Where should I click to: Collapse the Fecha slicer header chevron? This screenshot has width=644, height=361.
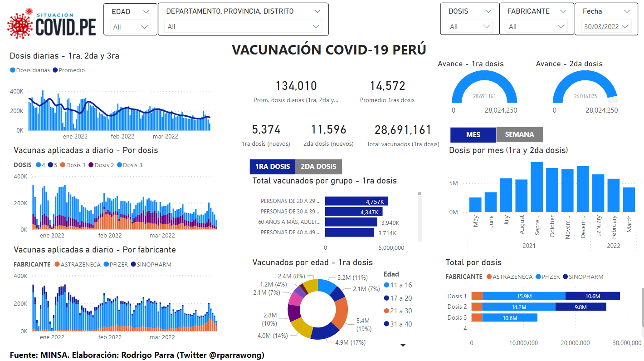pyautogui.click(x=627, y=11)
